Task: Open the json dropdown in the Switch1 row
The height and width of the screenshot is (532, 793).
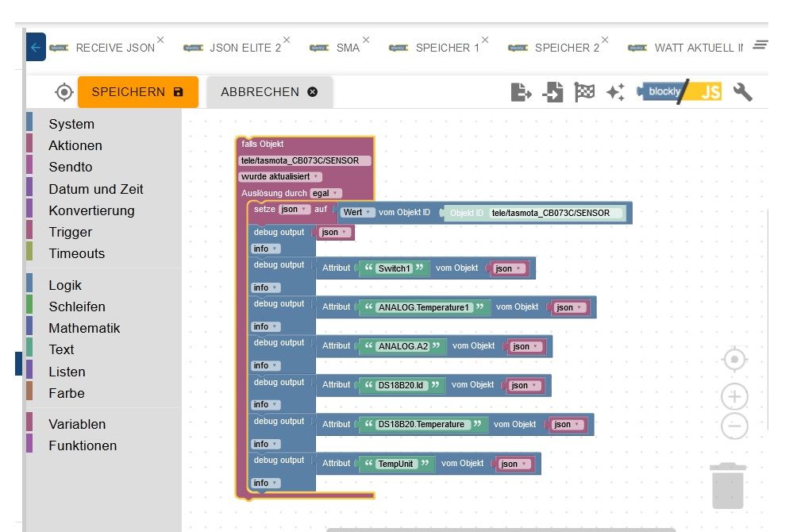Action: click(x=509, y=268)
